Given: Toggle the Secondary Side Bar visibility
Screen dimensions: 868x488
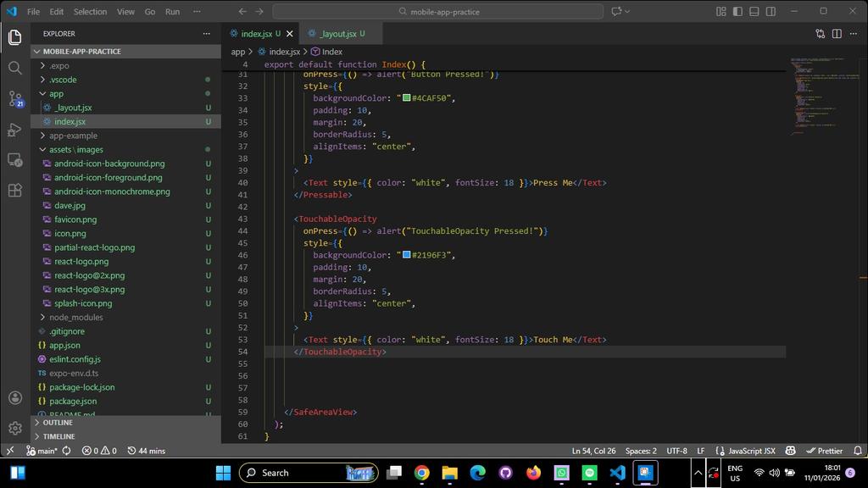Looking at the screenshot, I should pos(771,12).
